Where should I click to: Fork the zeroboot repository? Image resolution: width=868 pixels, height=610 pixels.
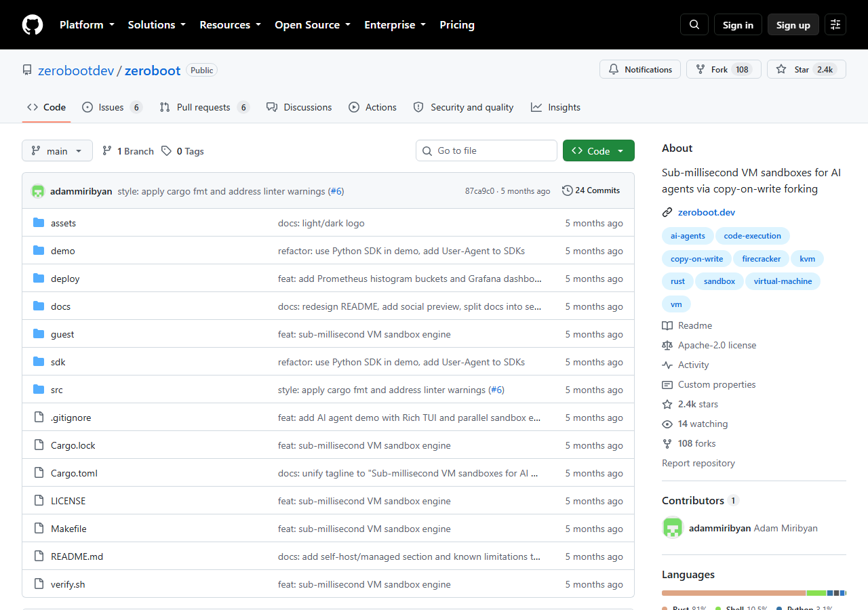(724, 69)
